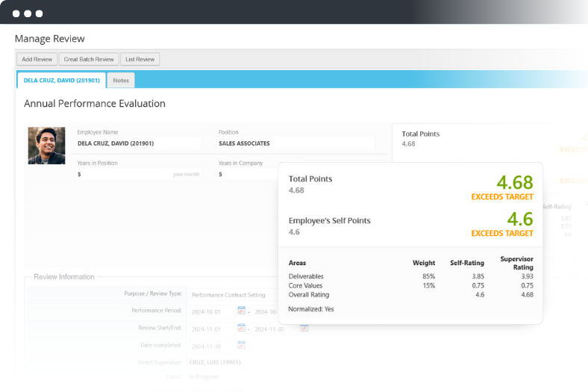
Task: Open the Notes tab
Action: [121, 80]
